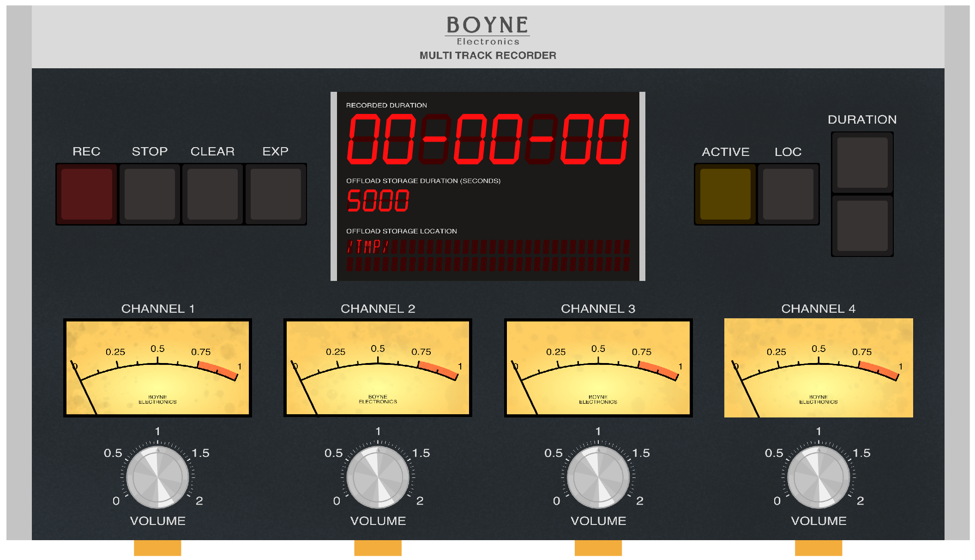
Task: Select the Channel 4 VU meter
Action: tap(819, 368)
